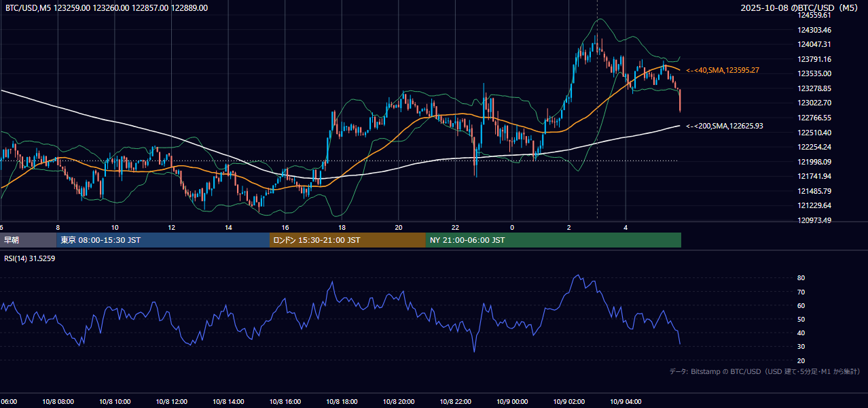The image size is (868, 408).
Task: Select the ロンドン 15:30-21:00 JST session bar
Action: point(348,240)
